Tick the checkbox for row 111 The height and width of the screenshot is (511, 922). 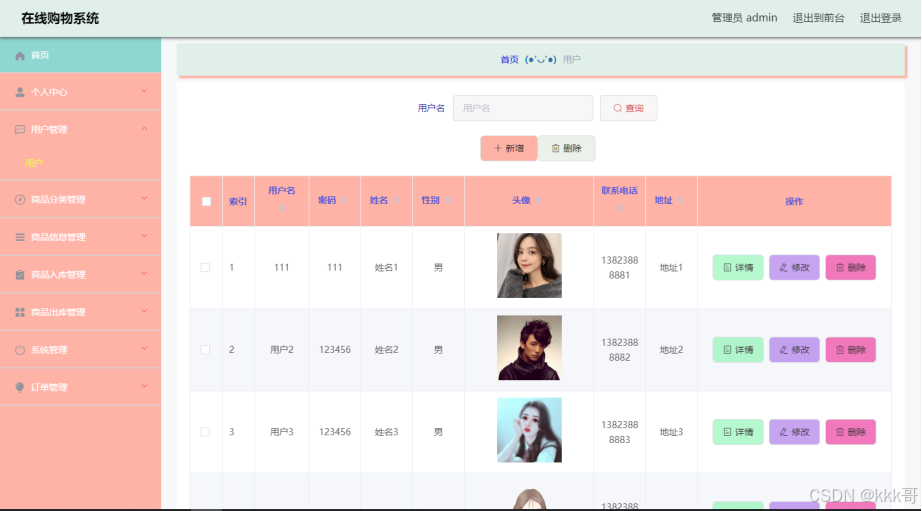205,268
